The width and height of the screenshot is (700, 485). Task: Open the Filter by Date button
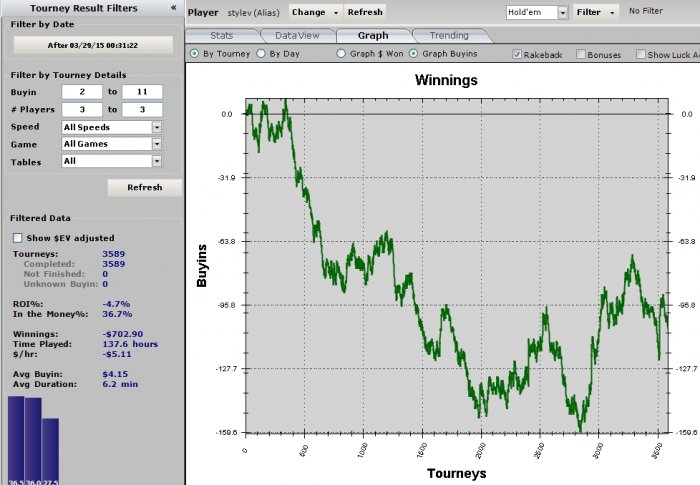(93, 45)
